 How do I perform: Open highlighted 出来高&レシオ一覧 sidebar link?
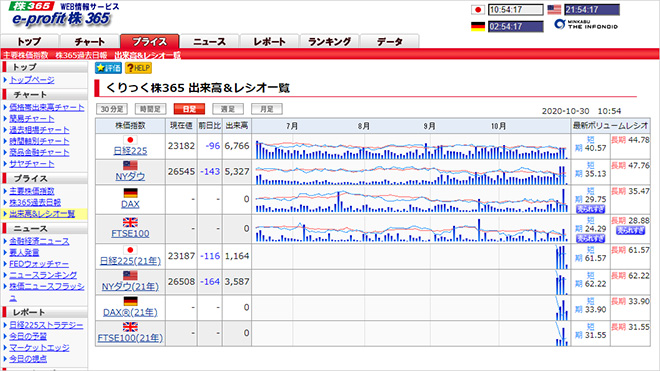(x=42, y=214)
